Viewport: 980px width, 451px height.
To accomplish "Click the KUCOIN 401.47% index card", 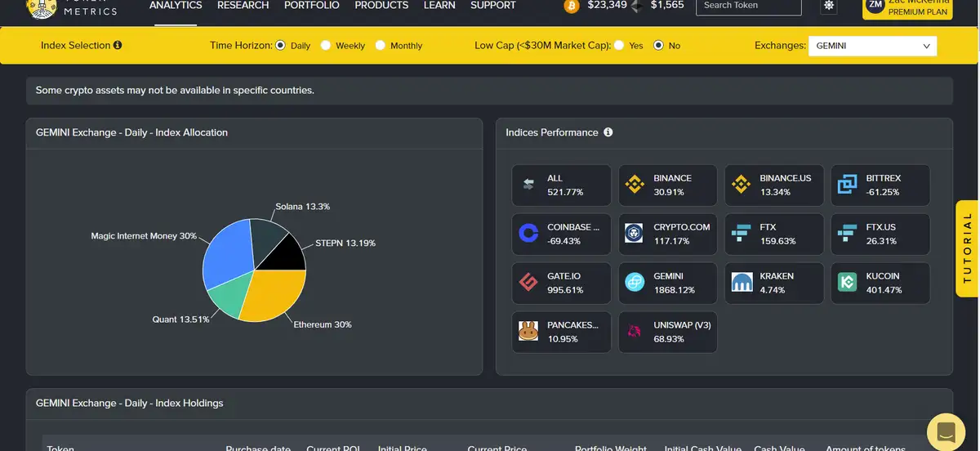I will point(880,284).
